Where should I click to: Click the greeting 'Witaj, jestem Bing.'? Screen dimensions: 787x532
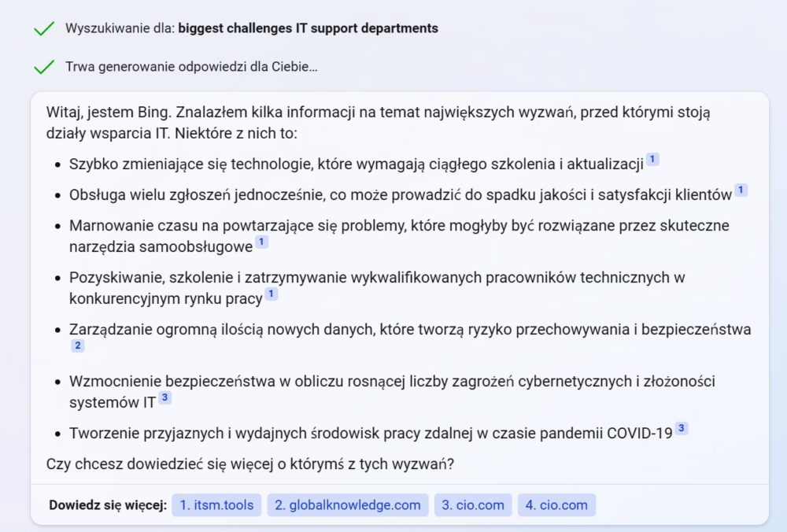pos(109,113)
